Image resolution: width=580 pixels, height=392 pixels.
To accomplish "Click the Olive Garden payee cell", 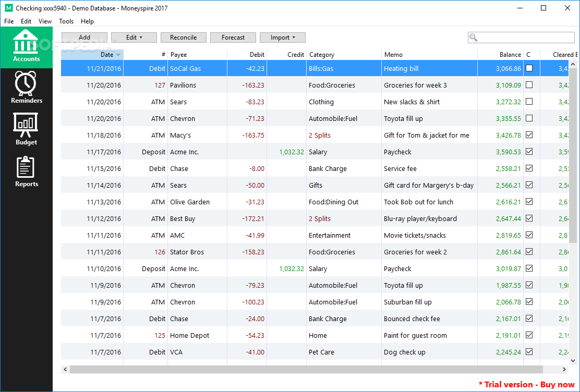I will click(198, 202).
